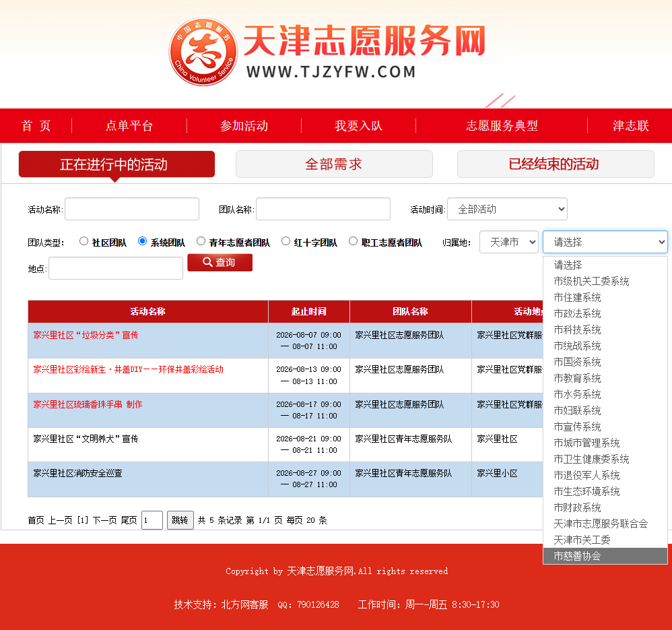Screen dimensions: 672x630
Task: Select the 社区团队 radio button
Action: point(84,241)
